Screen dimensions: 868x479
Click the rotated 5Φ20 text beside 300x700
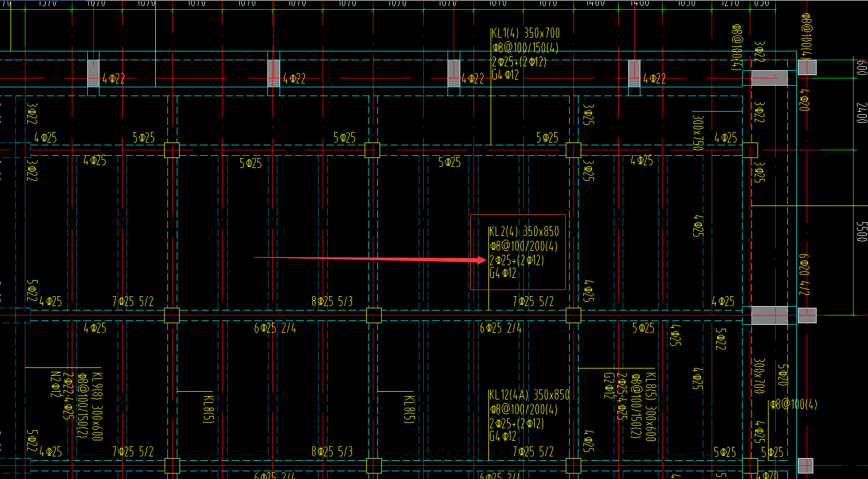click(783, 375)
